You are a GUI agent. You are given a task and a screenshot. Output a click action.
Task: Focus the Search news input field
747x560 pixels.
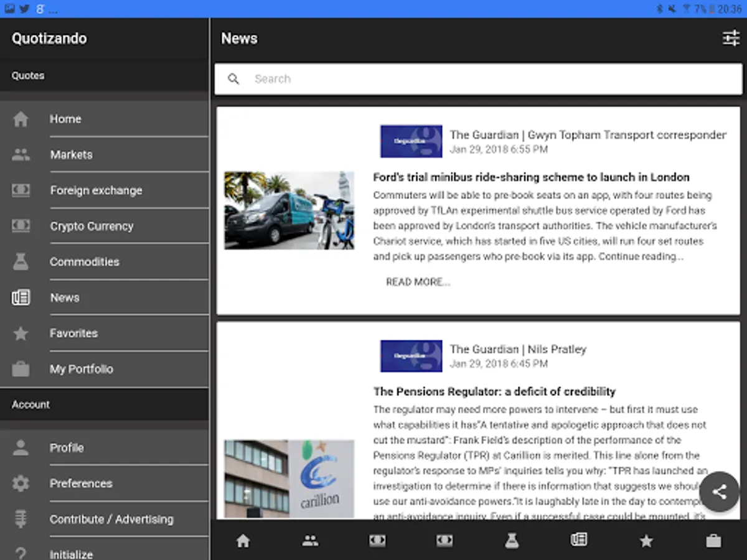478,79
